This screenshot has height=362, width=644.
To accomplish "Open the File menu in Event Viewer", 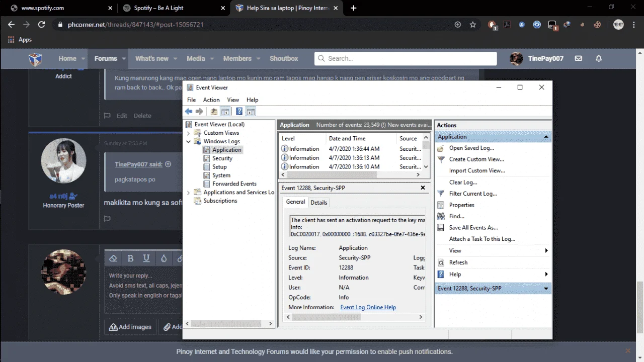I will [191, 100].
